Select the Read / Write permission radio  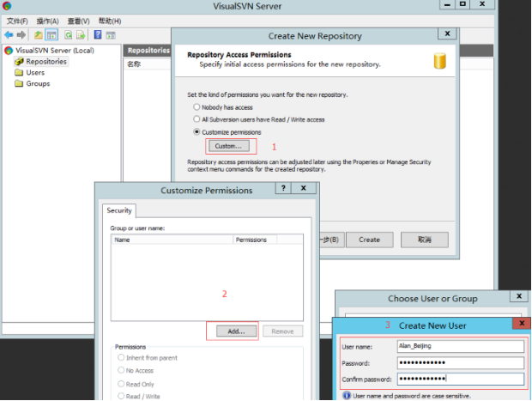(121, 396)
